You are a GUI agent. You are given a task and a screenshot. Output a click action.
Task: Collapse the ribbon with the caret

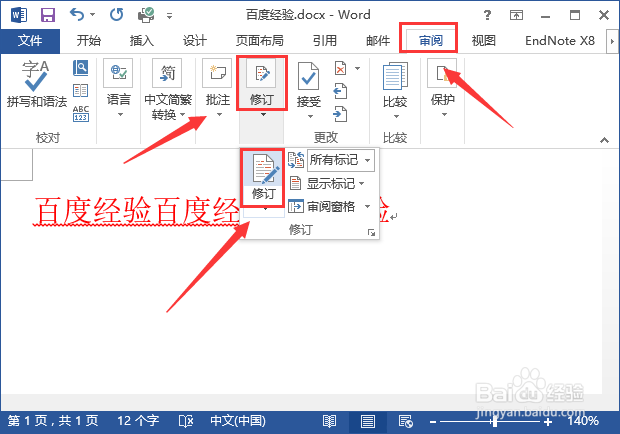604,140
